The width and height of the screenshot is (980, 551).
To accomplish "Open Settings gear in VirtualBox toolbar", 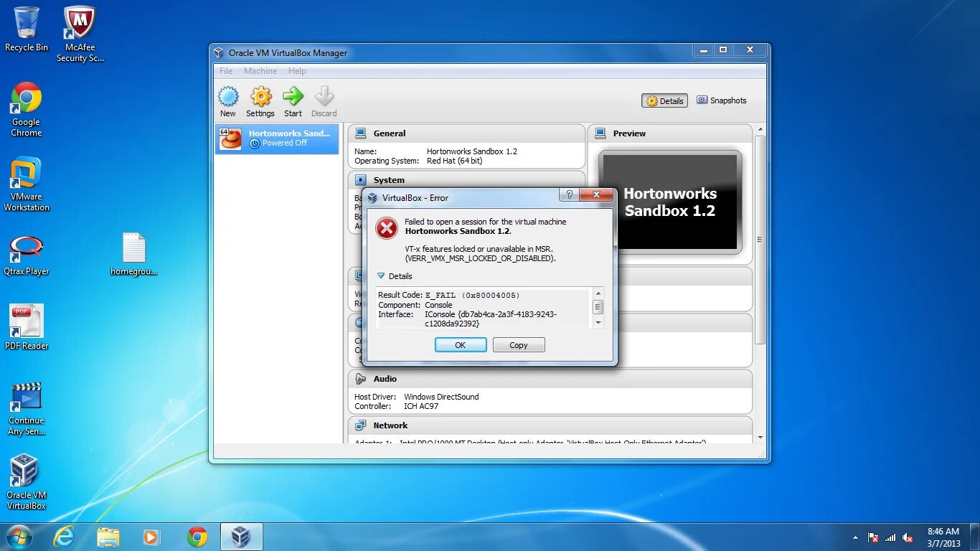I will tap(260, 97).
